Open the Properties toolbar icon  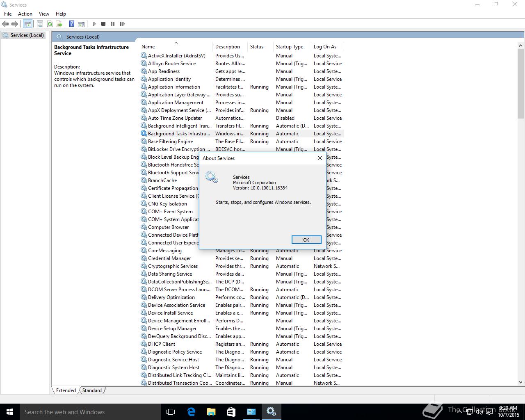40,24
